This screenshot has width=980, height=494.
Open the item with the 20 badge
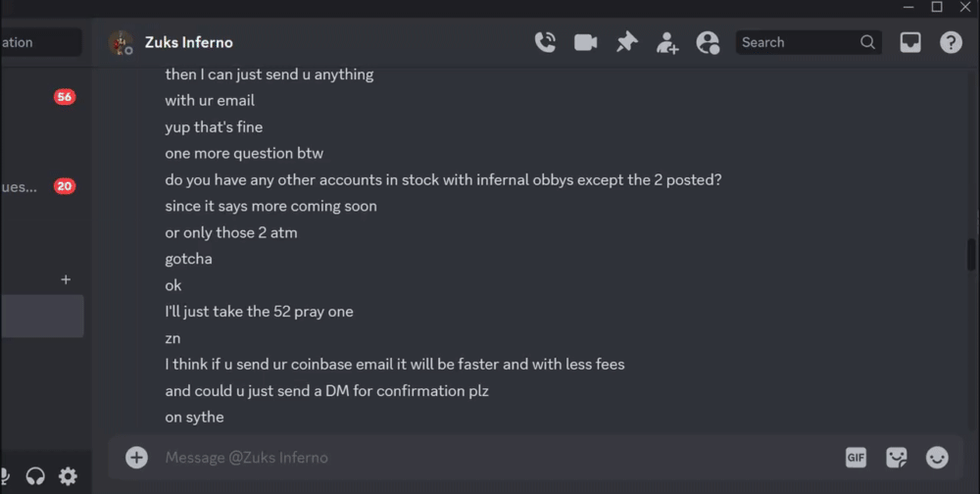[x=39, y=186]
